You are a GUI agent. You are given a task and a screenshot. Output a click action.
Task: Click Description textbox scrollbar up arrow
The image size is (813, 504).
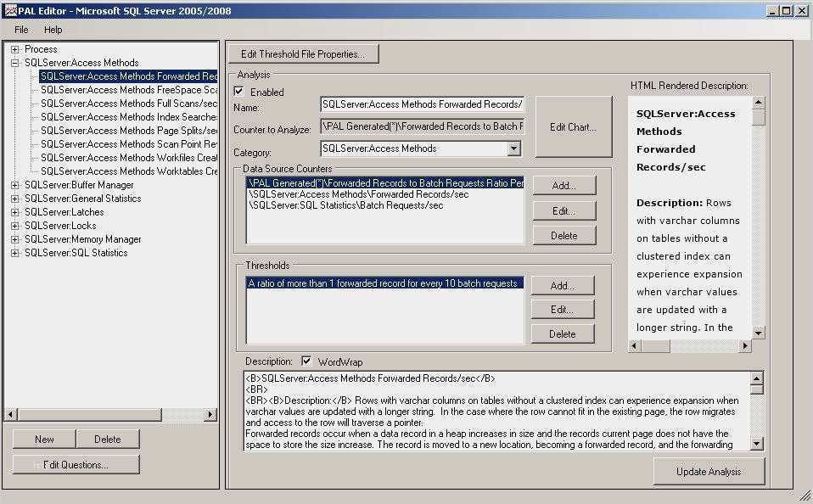click(756, 378)
